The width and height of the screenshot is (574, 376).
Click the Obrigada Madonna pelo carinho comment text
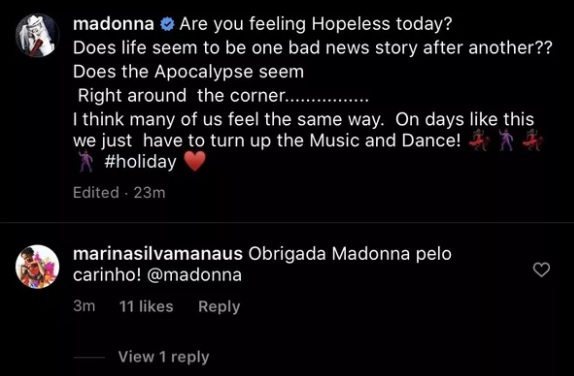(x=262, y=264)
